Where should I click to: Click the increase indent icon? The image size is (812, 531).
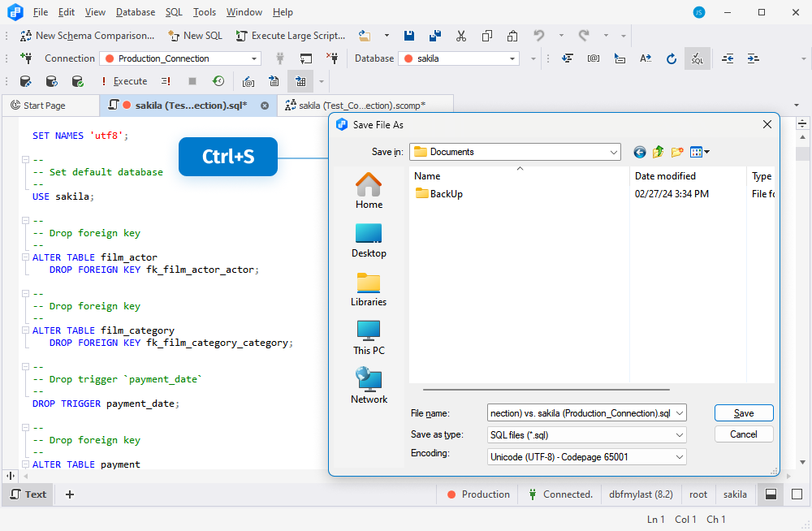[x=753, y=58]
